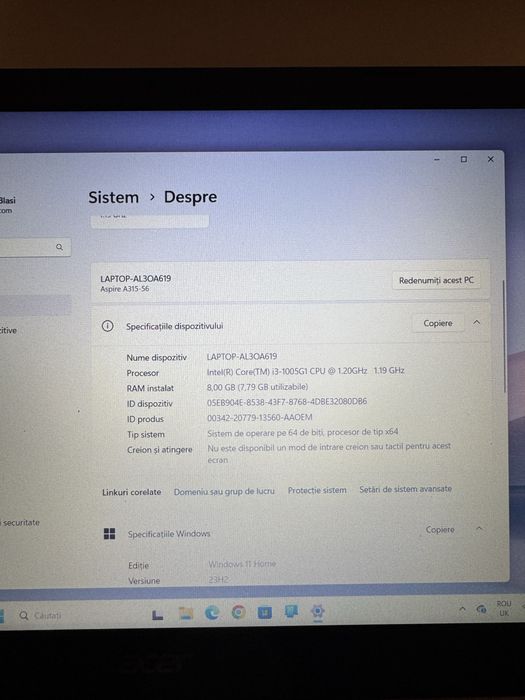Select the processor value i3-1005G1 text
The image size is (525, 700).
pyautogui.click(x=305, y=371)
